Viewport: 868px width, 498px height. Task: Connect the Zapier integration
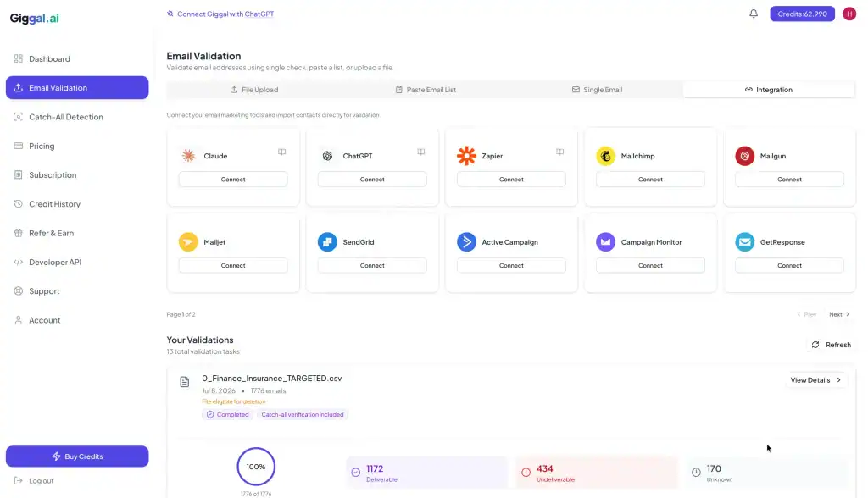511,180
